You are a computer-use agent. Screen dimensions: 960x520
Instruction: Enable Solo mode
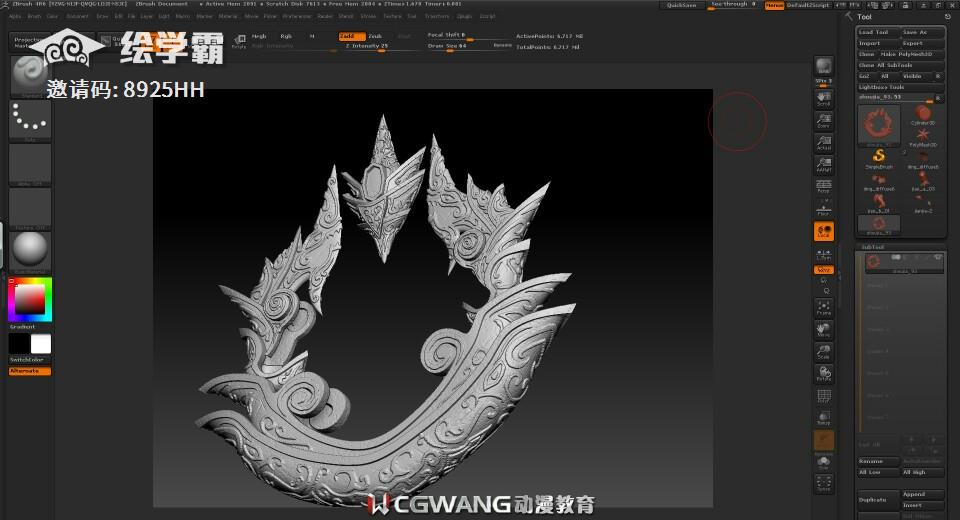coord(823,462)
